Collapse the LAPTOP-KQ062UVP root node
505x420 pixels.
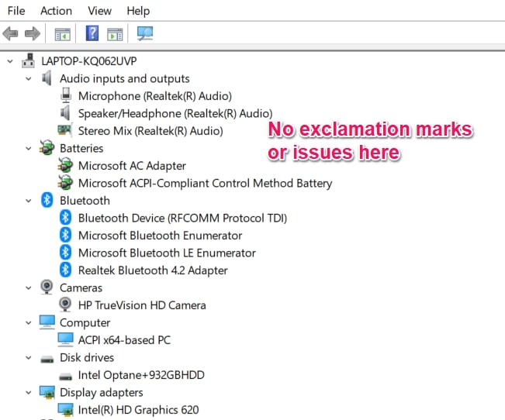pos(10,60)
